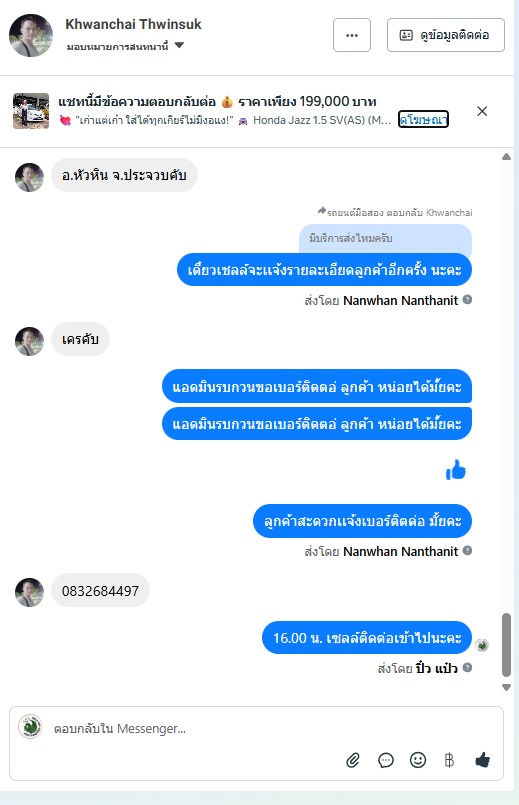Click the phone number 0832684497 message
This screenshot has height=805, width=519.
101,590
